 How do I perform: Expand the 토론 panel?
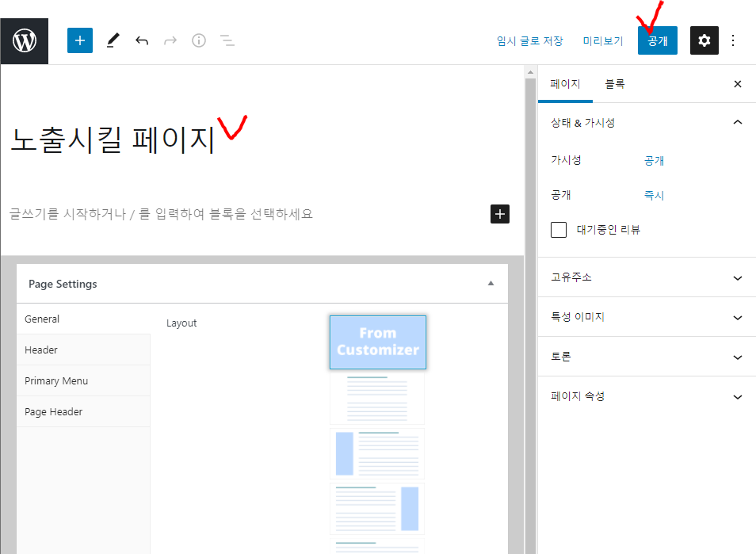[x=647, y=357]
